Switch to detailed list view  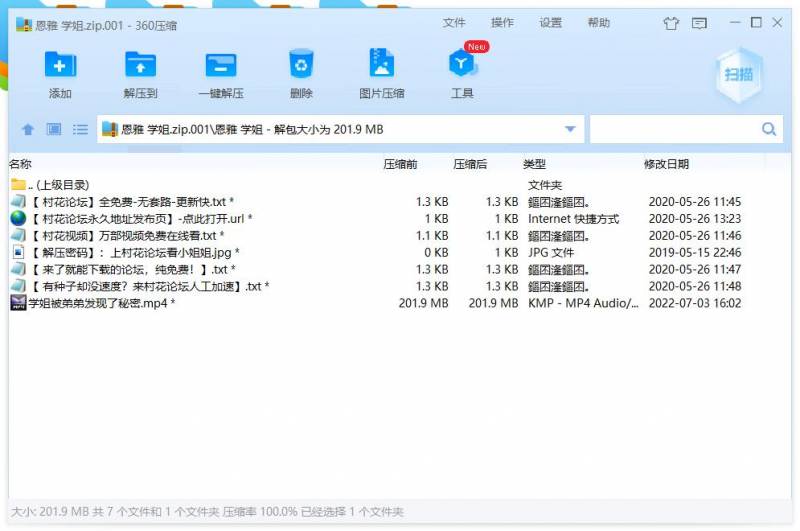click(x=80, y=130)
